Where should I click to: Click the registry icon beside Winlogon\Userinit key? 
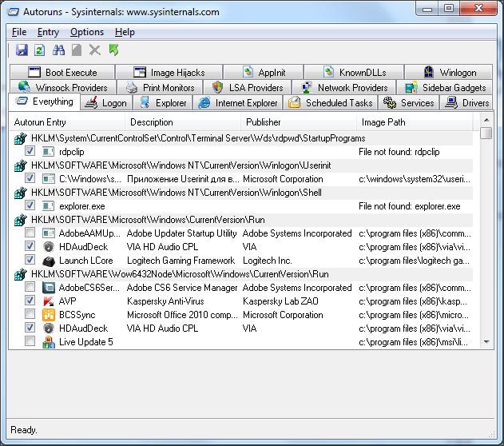(x=20, y=165)
